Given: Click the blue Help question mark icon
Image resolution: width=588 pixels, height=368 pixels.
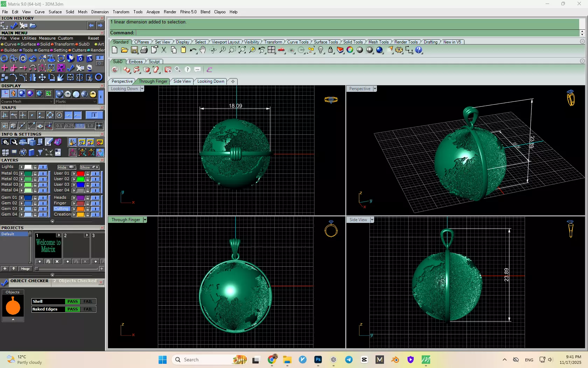Looking at the screenshot, I should [x=419, y=50].
